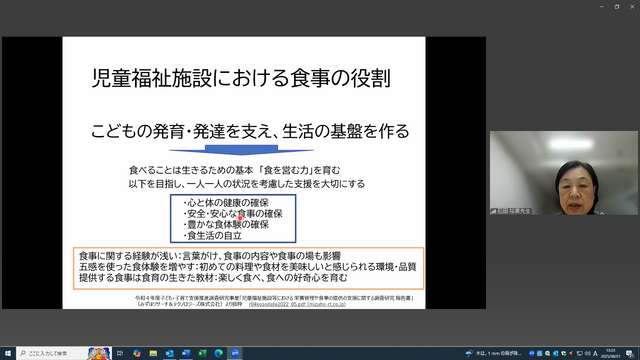Select the Zoom app taskbar icon
This screenshot has width=640, height=360.
click(235, 353)
